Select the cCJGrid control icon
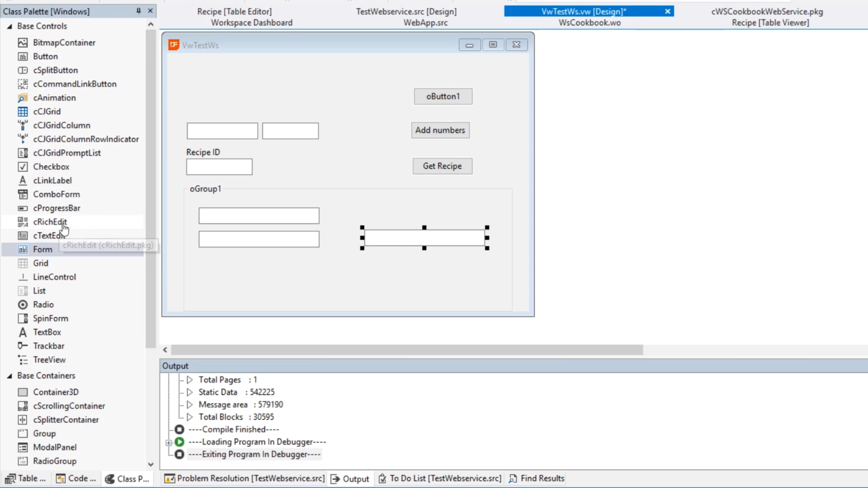The image size is (868, 488). coord(23,112)
